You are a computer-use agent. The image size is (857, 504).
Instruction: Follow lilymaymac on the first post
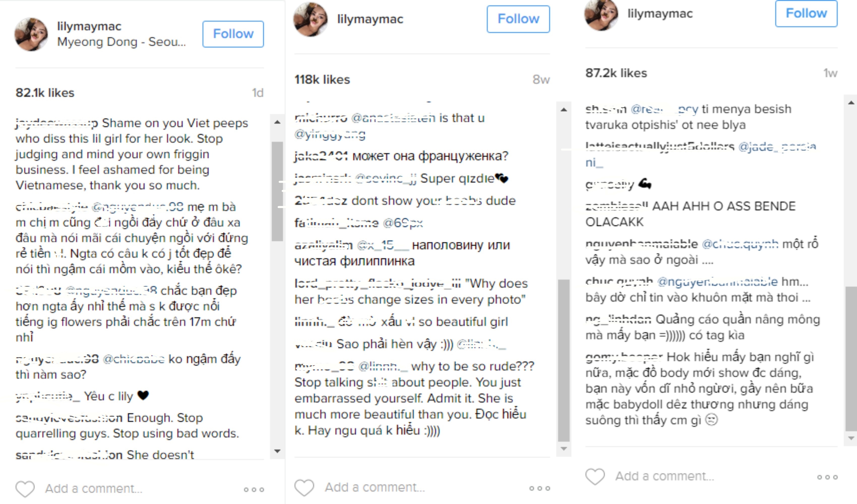pos(233,34)
